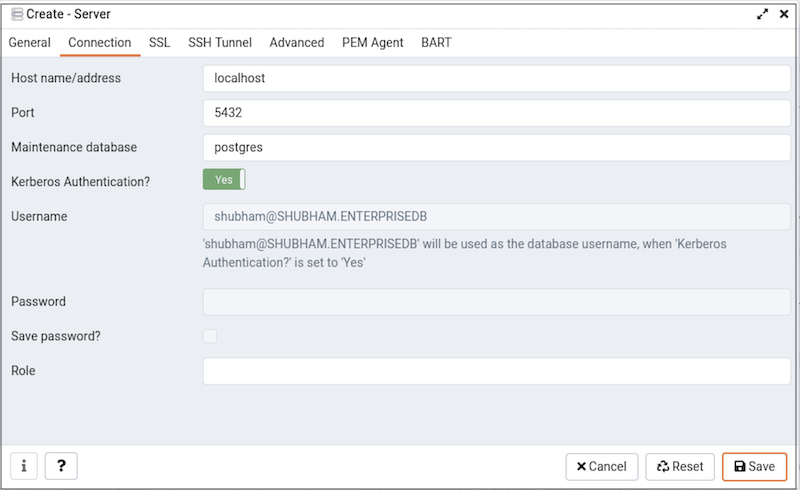Click the server icon in the title bar

17,14
